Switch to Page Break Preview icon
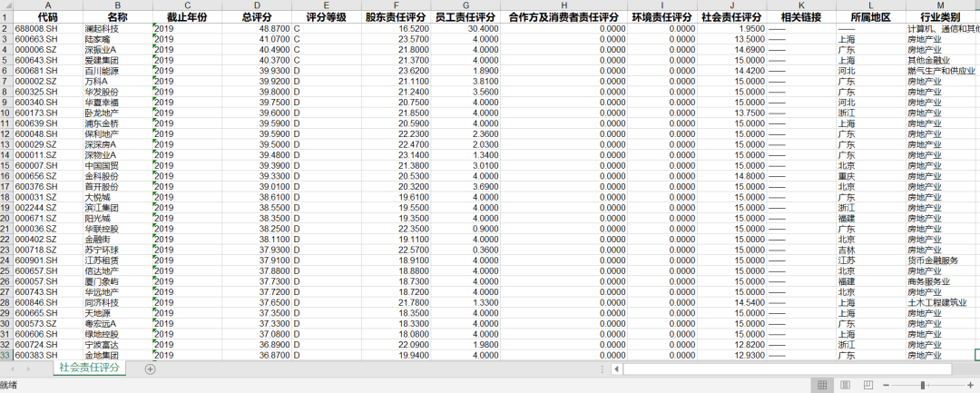The width and height of the screenshot is (980, 393). coord(868,385)
